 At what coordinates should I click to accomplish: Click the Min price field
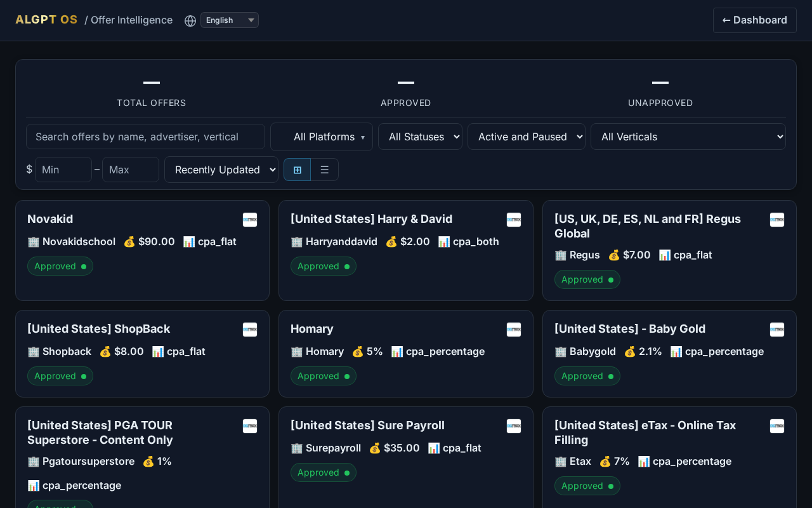pos(63,170)
